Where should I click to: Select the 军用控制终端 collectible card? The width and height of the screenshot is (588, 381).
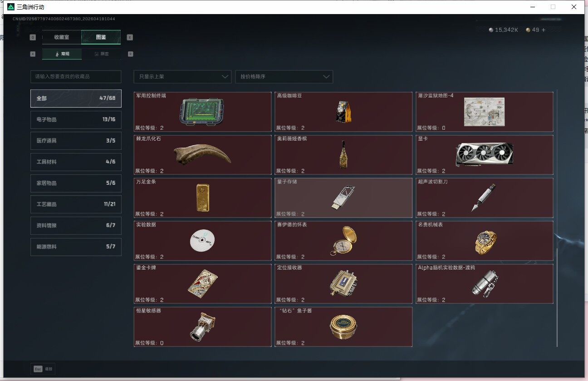click(x=202, y=112)
